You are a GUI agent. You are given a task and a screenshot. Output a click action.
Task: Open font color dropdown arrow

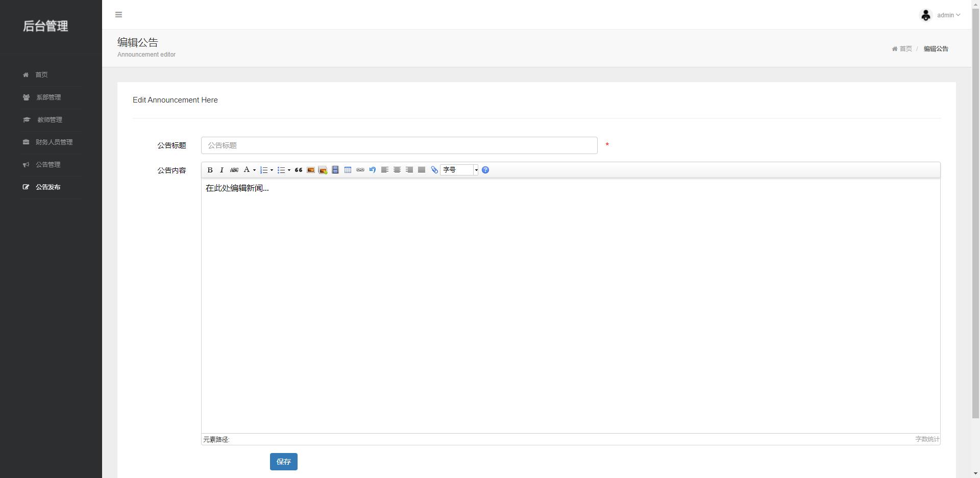point(254,170)
